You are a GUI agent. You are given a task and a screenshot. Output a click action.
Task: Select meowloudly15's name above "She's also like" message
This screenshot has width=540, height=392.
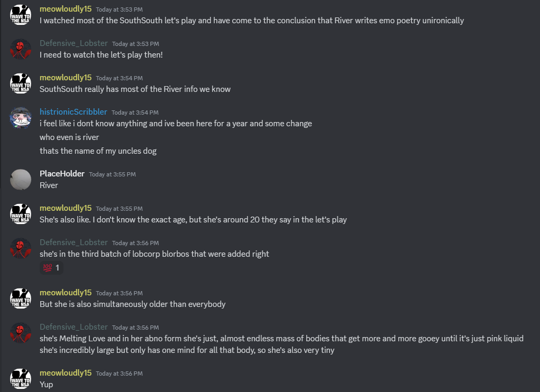coord(66,208)
